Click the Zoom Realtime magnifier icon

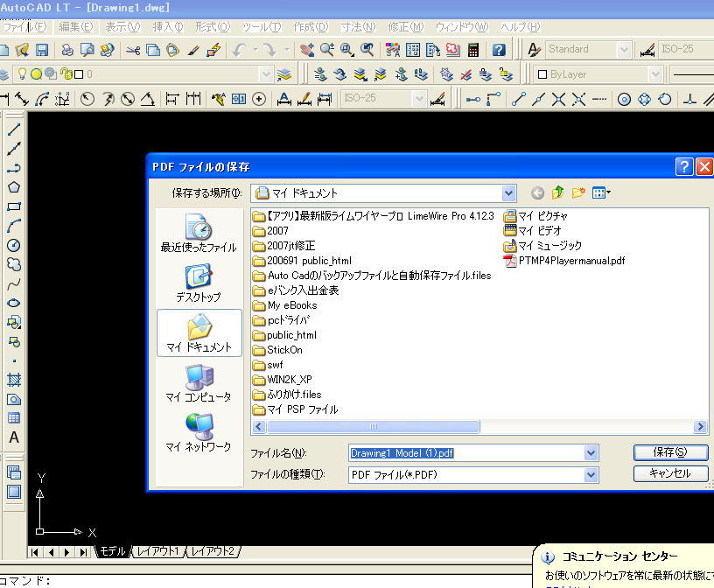coord(327,50)
